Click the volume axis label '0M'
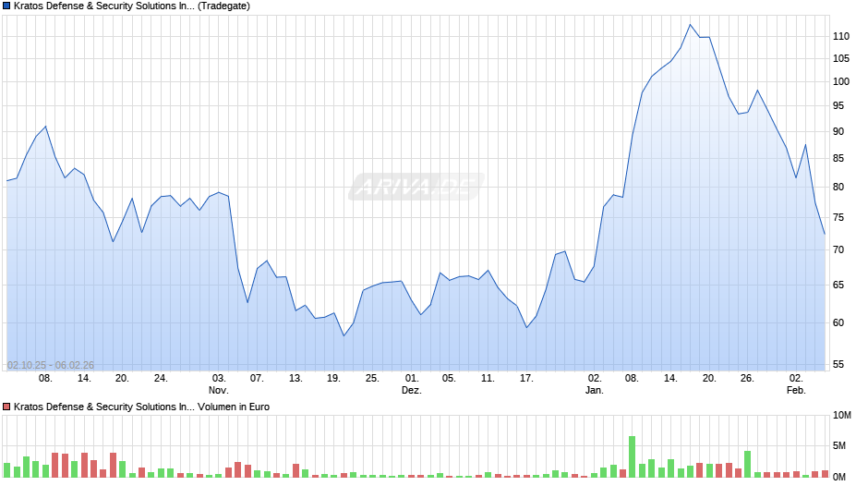The width and height of the screenshot is (868, 486). pos(839,477)
